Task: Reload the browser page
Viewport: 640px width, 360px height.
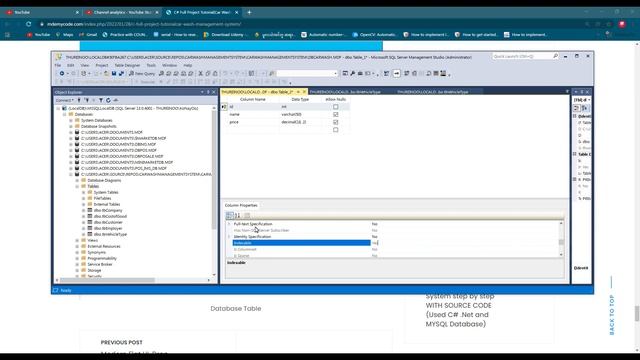Action: tap(28, 24)
